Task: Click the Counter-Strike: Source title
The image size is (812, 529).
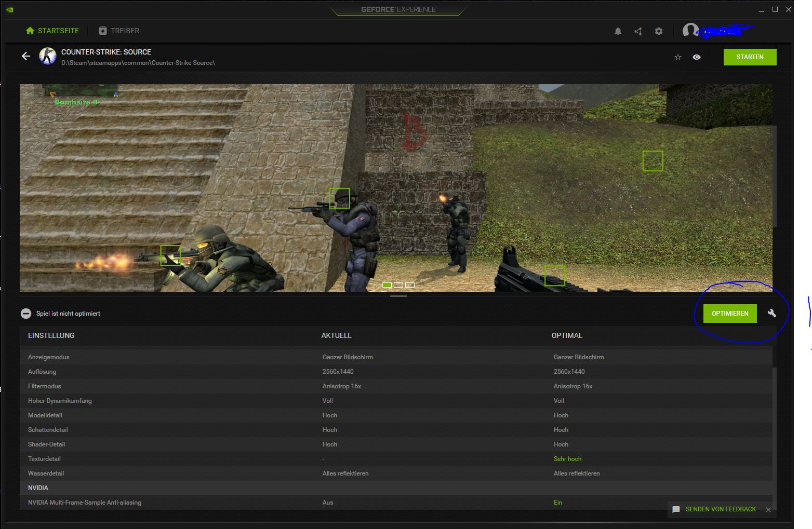Action: (106, 52)
